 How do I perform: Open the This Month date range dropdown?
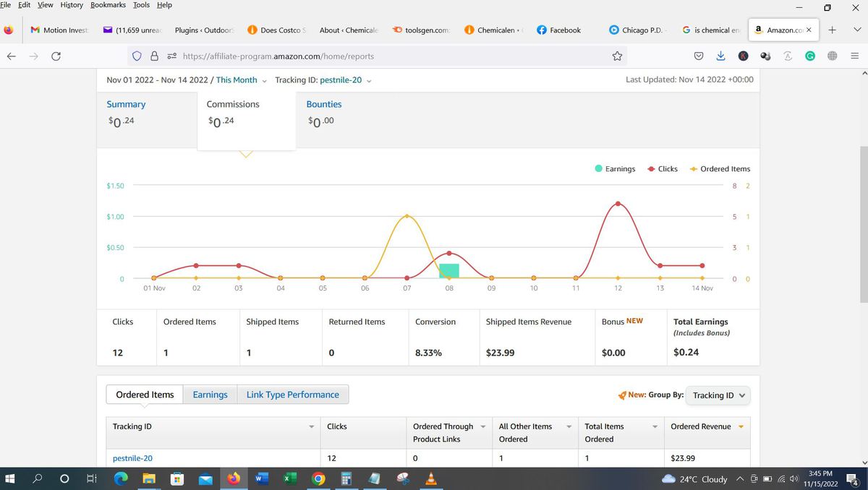point(242,79)
